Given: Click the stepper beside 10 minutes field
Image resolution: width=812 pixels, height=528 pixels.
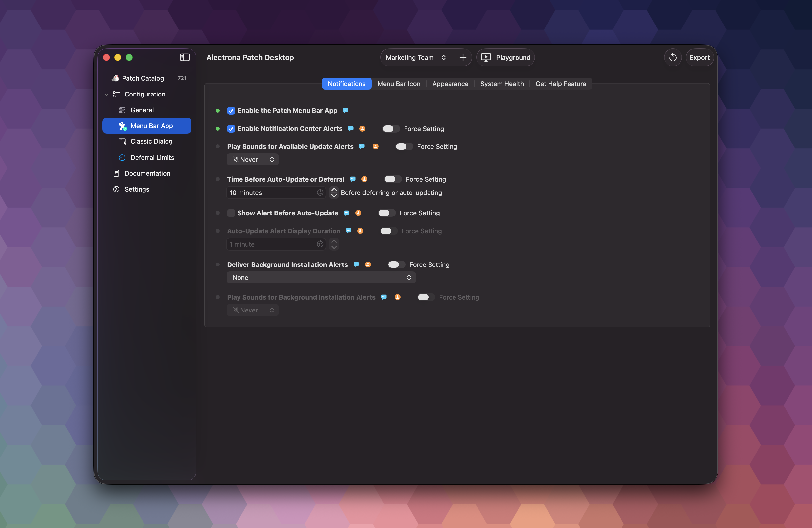Looking at the screenshot, I should [334, 192].
